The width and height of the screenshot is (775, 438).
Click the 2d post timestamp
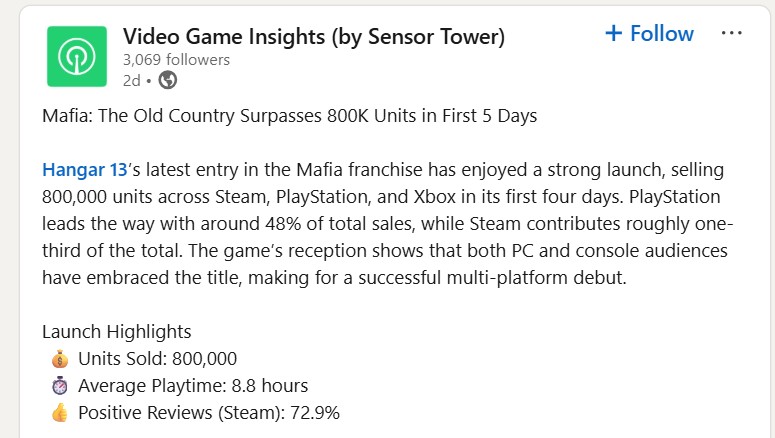(x=131, y=80)
